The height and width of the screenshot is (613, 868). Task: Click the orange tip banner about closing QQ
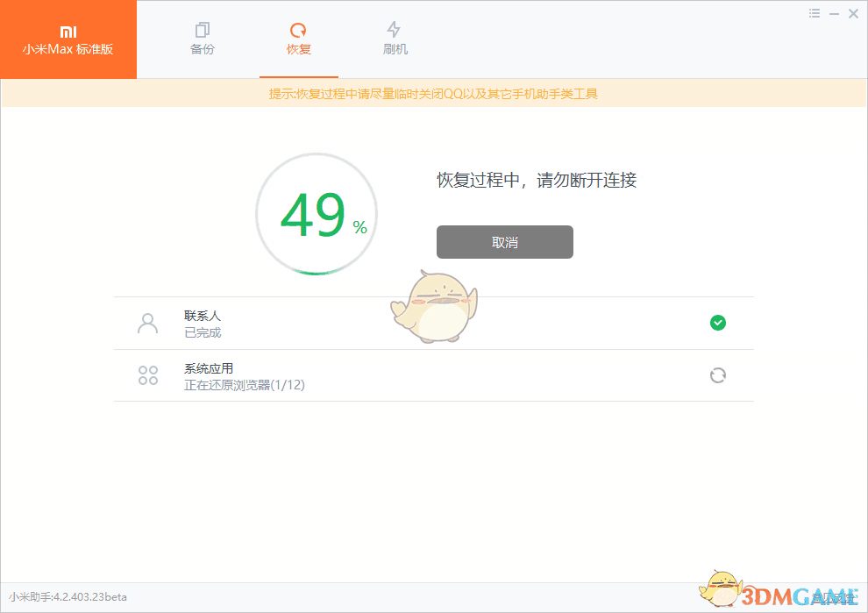434,93
